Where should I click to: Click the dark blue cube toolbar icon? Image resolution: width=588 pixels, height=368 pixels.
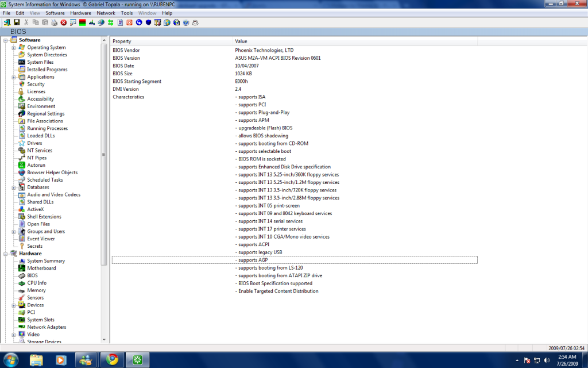(148, 22)
